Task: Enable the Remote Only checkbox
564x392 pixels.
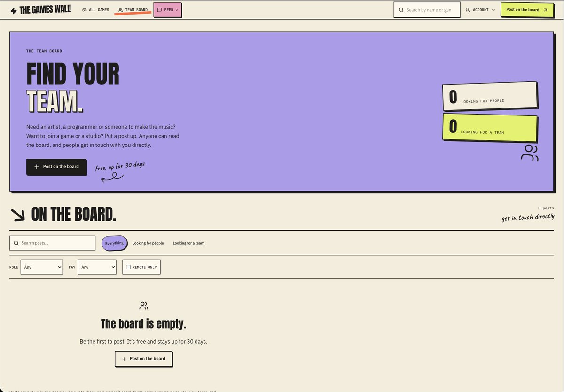Action: coord(128,267)
